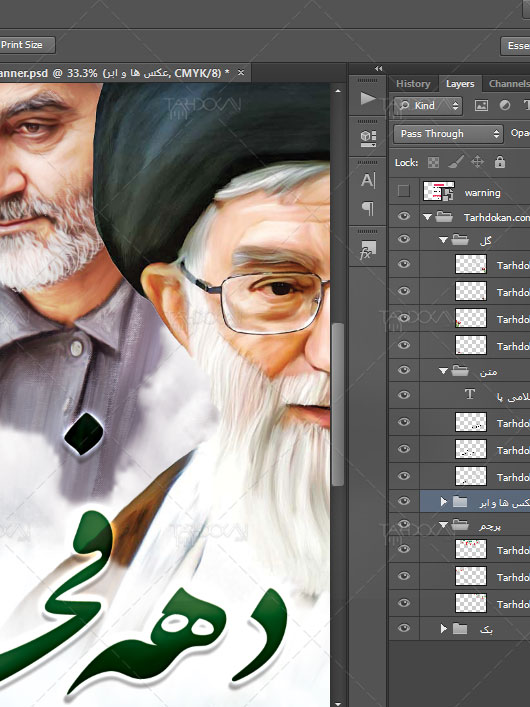
Task: Lock position move-arrows icon
Action: point(477,162)
